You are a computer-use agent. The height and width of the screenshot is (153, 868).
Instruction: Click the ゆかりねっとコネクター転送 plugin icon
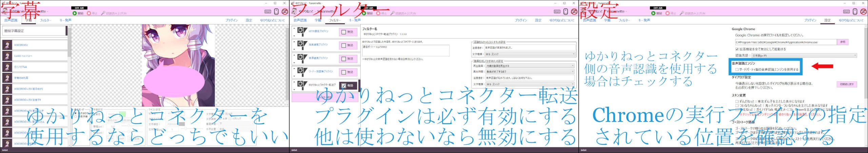(302, 85)
